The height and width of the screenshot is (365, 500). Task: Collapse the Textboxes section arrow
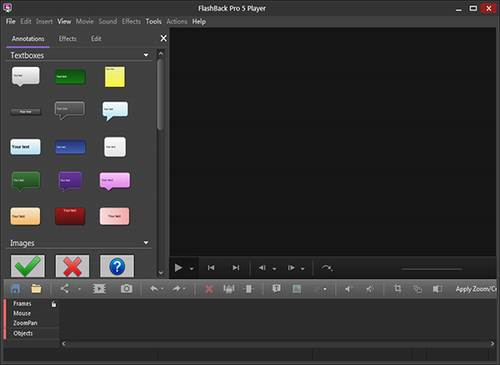[146, 55]
